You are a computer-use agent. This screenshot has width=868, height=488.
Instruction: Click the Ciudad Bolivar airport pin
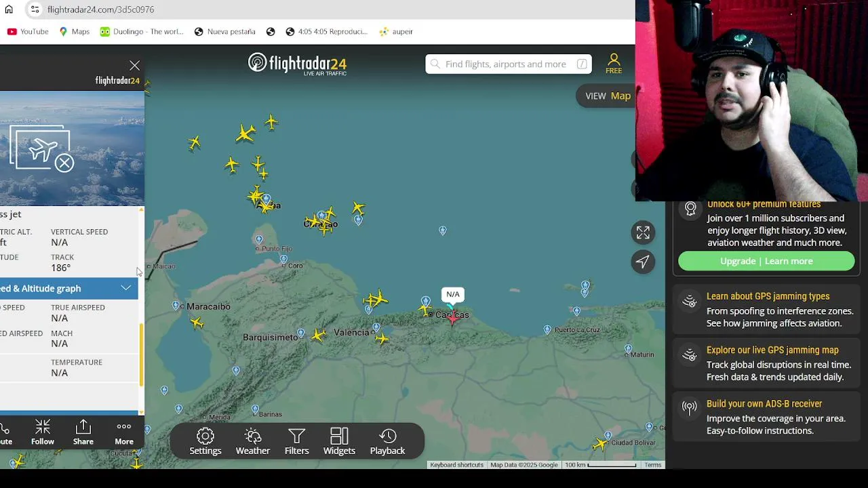coord(608,436)
